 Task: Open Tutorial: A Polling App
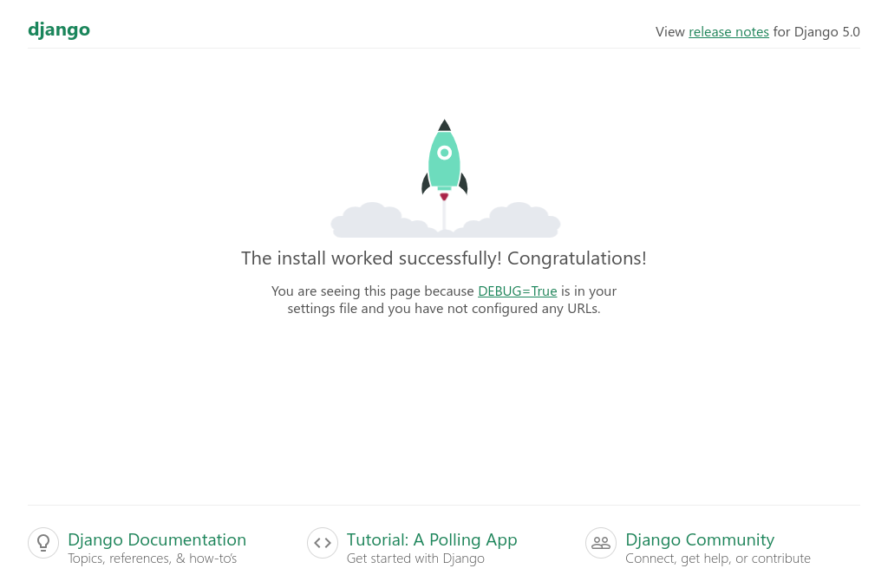432,540
